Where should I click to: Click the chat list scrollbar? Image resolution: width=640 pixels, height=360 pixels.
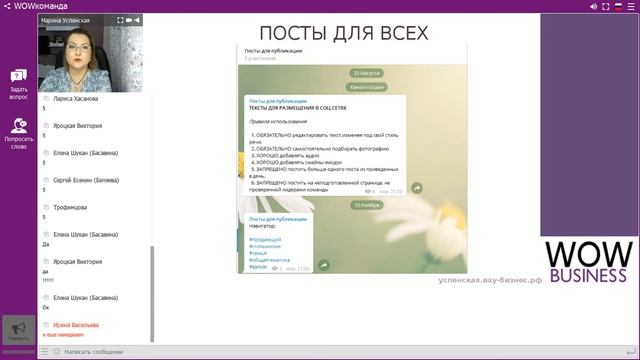tap(152, 294)
